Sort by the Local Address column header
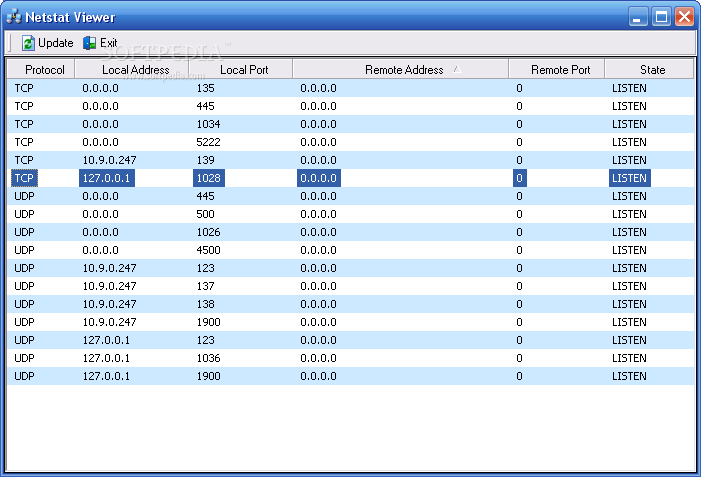 point(132,70)
